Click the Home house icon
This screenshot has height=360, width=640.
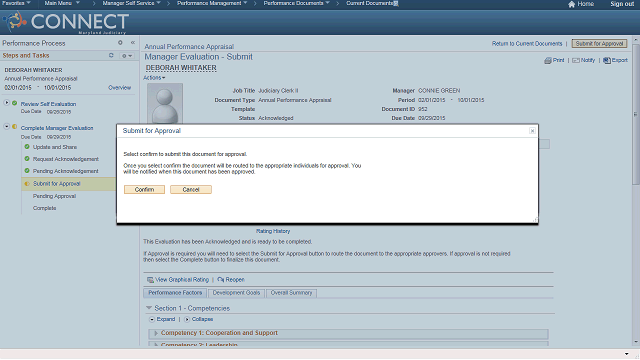571,4
